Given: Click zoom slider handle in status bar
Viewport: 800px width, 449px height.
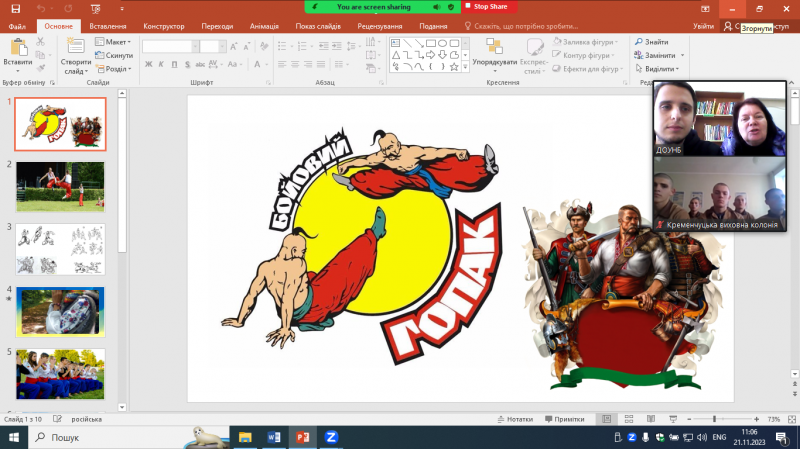Looking at the screenshot, I should click(714, 419).
